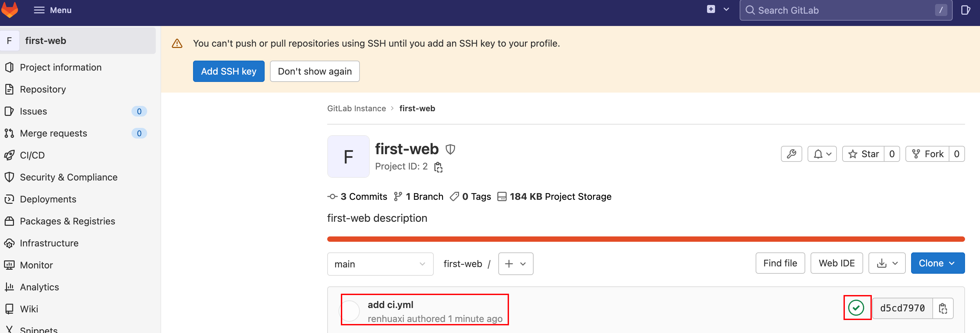Open the add ci.yml commit link
This screenshot has width=980, height=333.
[x=390, y=305]
